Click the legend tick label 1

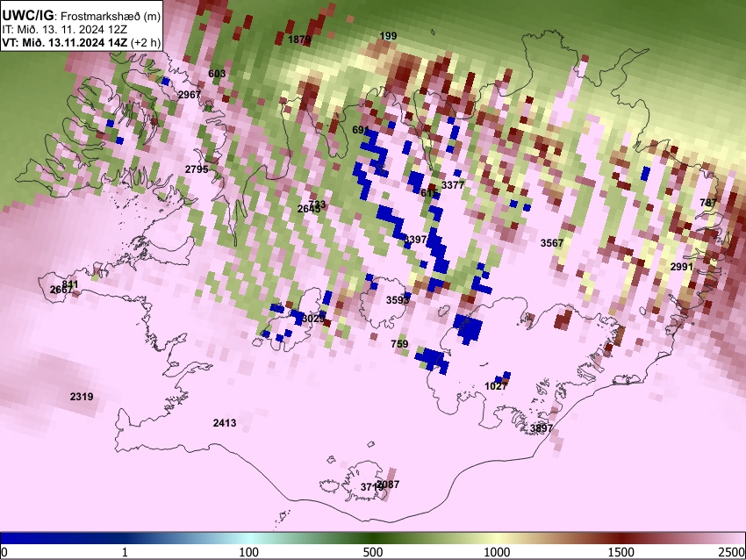[x=125, y=552]
